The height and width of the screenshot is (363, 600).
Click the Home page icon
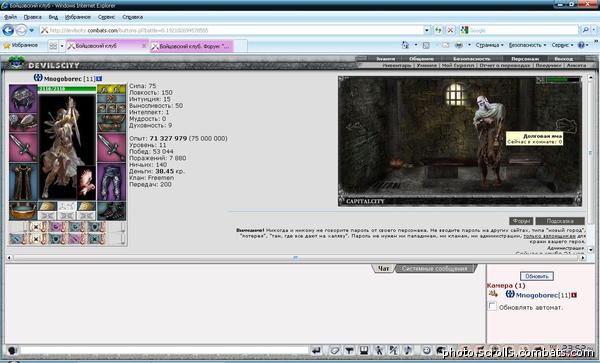(x=405, y=45)
